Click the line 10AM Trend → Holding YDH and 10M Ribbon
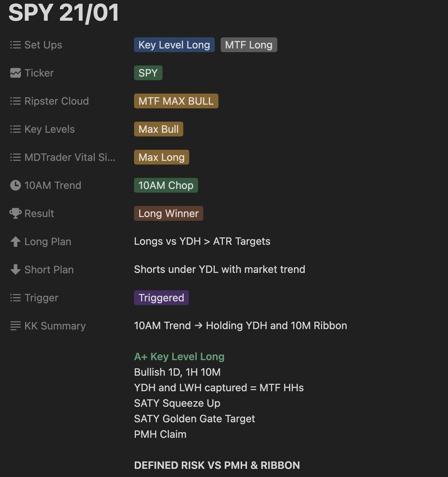The image size is (448, 477). (x=240, y=326)
